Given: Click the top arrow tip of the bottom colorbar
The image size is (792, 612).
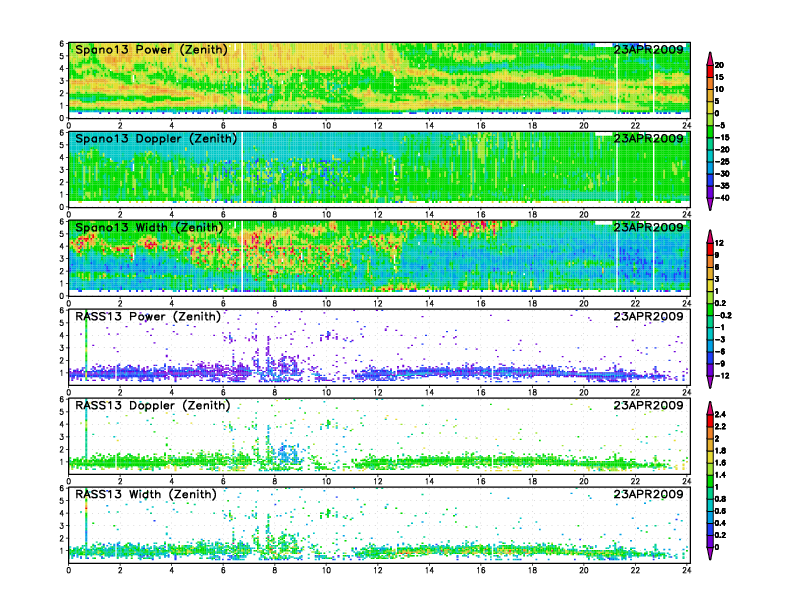Looking at the screenshot, I should coord(710,407).
